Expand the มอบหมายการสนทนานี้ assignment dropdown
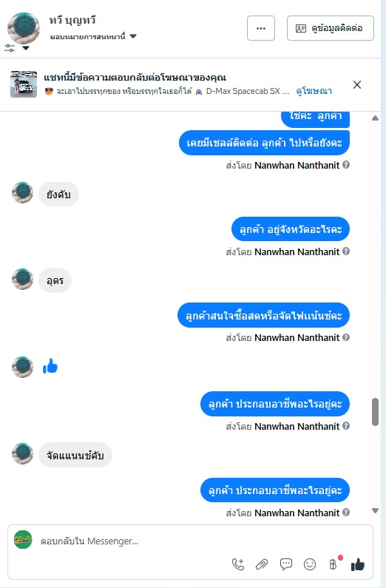The height and width of the screenshot is (588, 386). point(133,36)
